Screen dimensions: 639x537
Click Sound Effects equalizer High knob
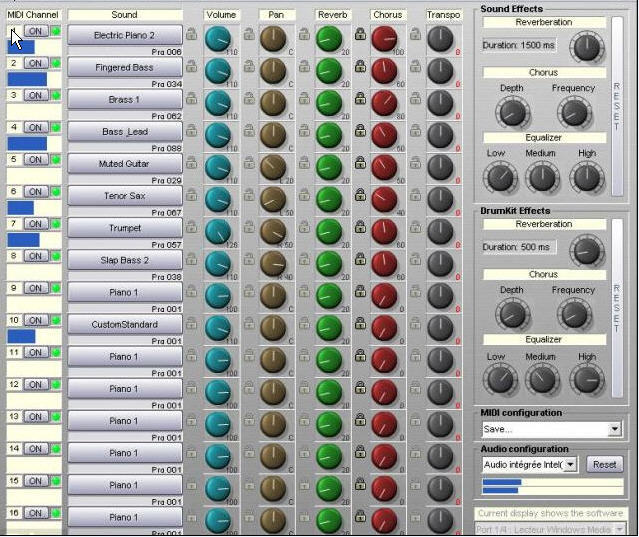[587, 178]
